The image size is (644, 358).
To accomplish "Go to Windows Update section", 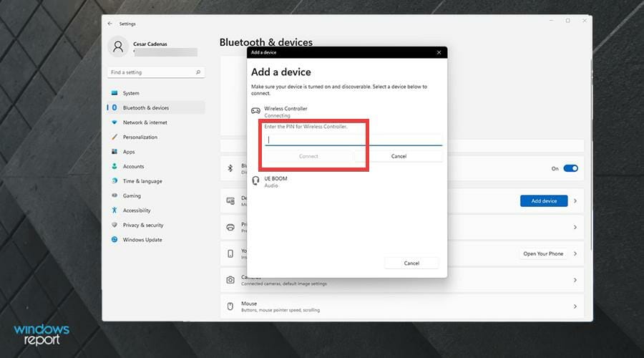I will coord(142,240).
